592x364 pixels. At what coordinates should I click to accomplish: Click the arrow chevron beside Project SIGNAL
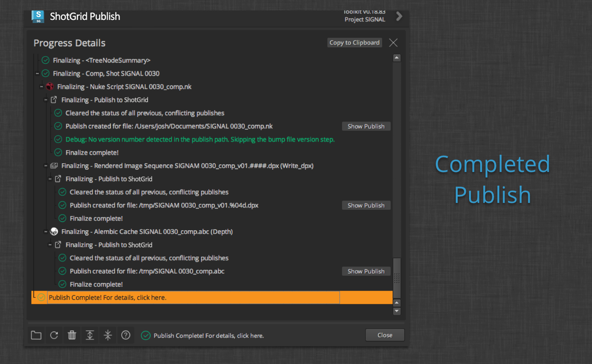pyautogui.click(x=399, y=16)
